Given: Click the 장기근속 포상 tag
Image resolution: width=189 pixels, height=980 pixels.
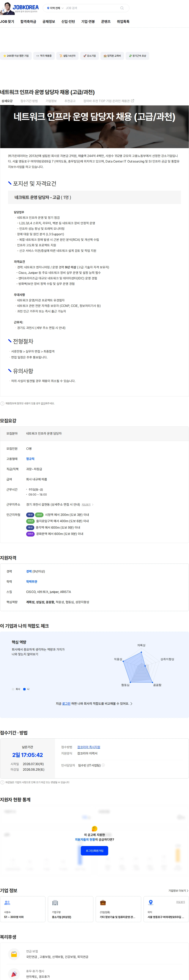Looking at the screenshot, I should click(x=138, y=56).
